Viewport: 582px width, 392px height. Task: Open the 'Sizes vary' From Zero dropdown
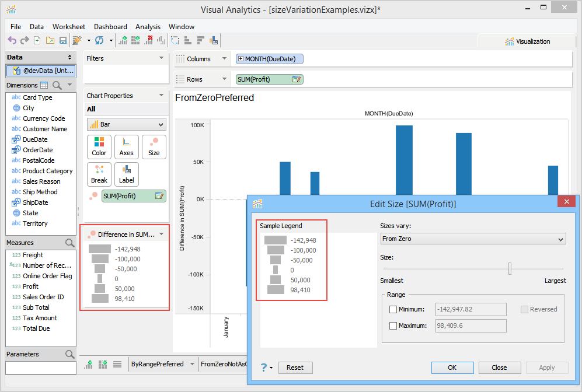[x=473, y=239]
